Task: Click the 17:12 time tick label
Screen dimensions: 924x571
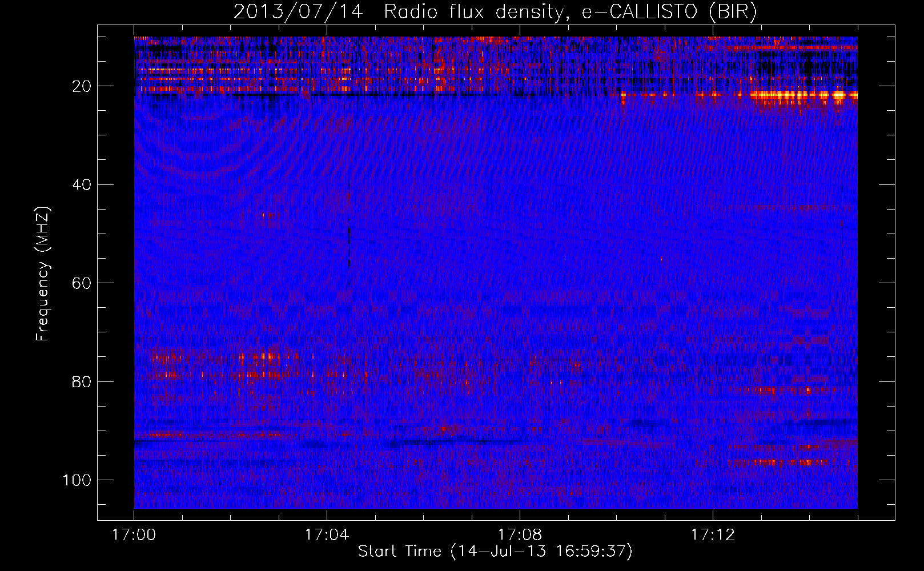Action: click(713, 535)
